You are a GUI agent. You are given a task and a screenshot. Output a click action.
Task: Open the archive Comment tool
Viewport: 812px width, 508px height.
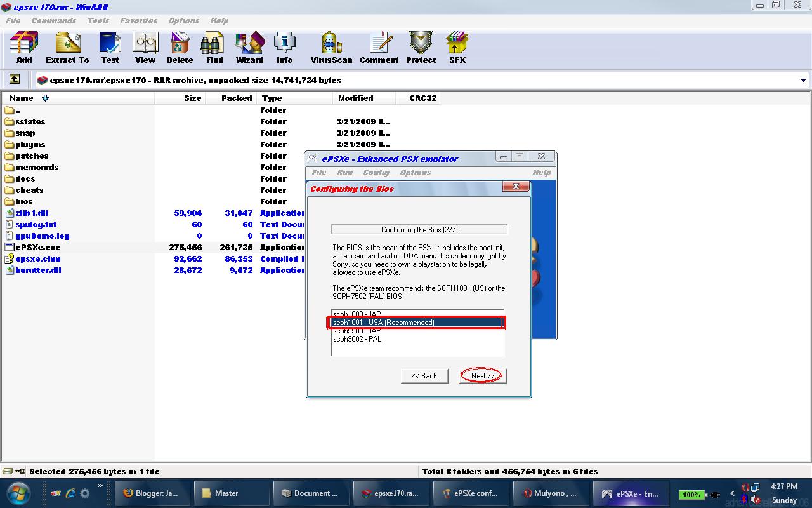pyautogui.click(x=379, y=48)
